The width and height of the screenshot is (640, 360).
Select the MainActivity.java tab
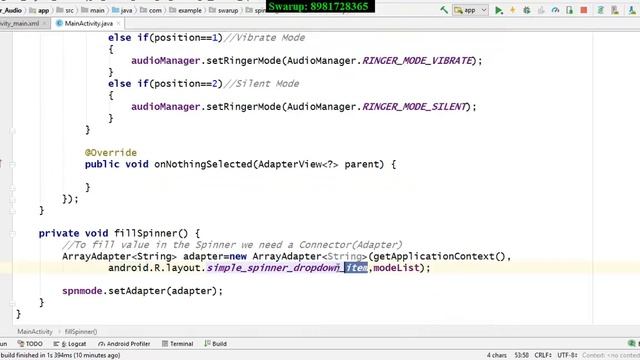[x=88, y=24]
